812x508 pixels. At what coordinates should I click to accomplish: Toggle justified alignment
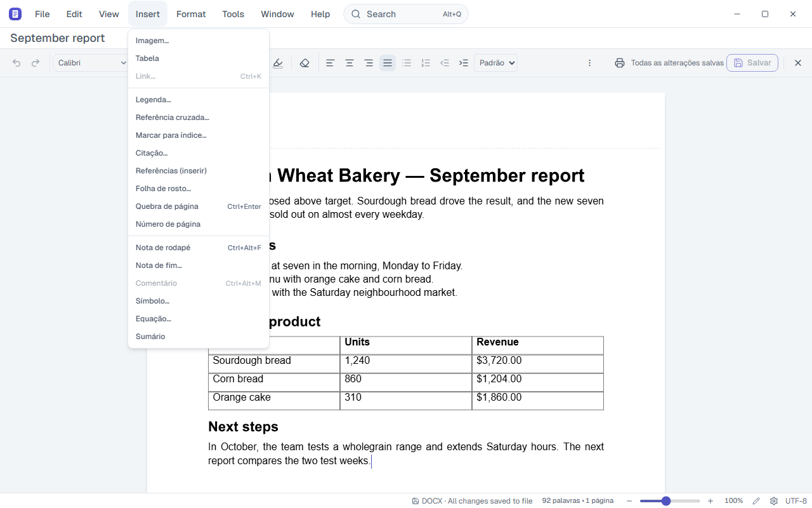click(388, 63)
